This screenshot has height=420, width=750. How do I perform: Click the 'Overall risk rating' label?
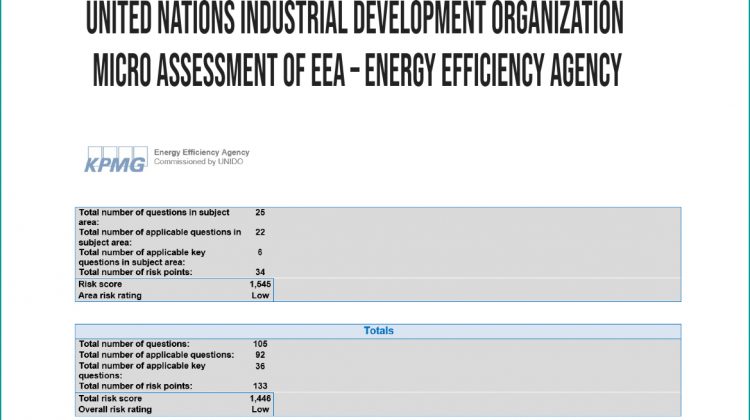115,409
